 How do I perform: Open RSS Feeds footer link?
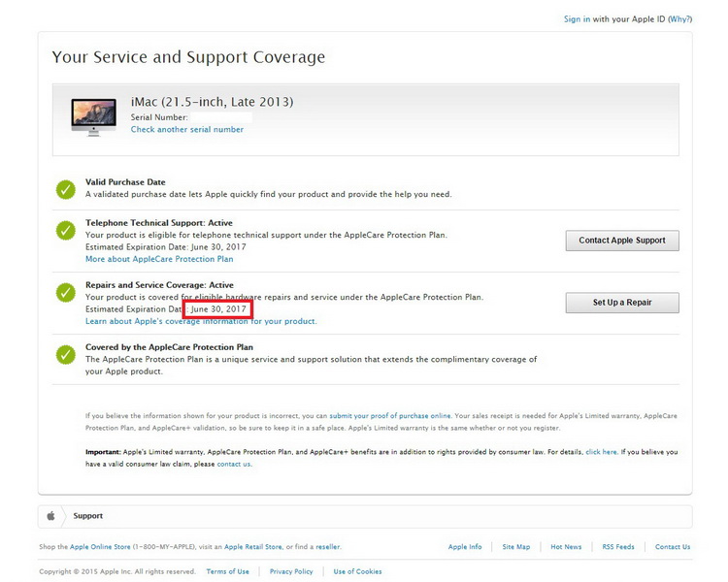pos(618,547)
